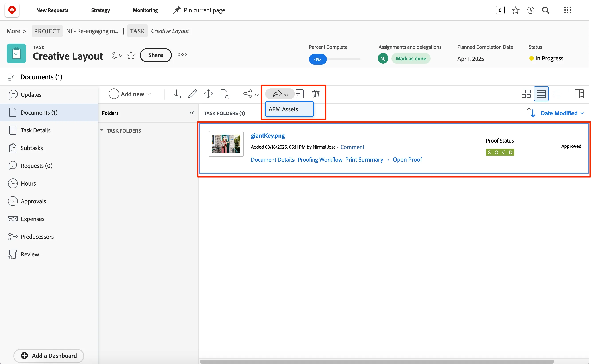The width and height of the screenshot is (591, 364).
Task: Click the Percent Complete progress slider
Action: click(335, 59)
